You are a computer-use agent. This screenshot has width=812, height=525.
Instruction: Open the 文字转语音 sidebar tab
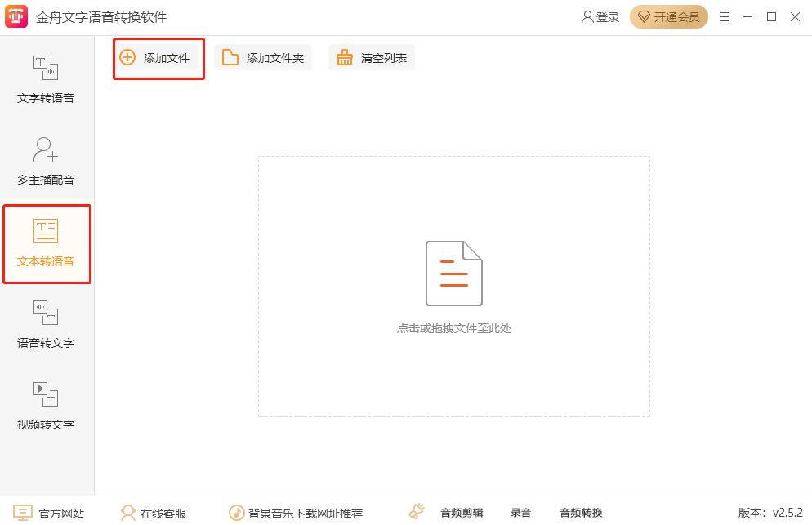(46, 80)
